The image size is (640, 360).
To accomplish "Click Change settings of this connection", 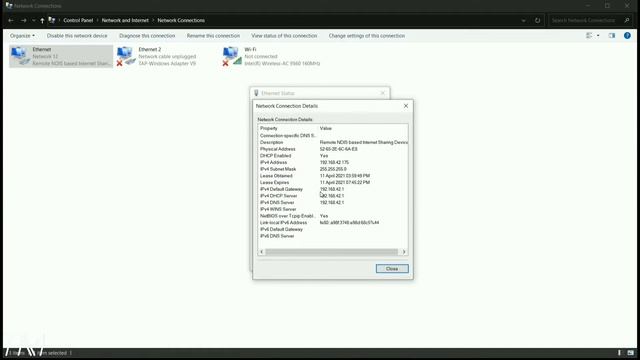I will click(367, 36).
